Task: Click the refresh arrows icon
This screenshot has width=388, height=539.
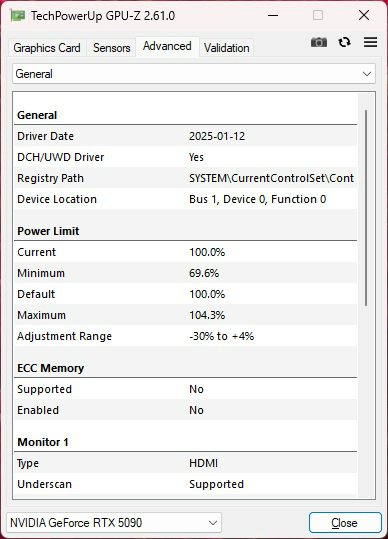Action: [x=344, y=42]
